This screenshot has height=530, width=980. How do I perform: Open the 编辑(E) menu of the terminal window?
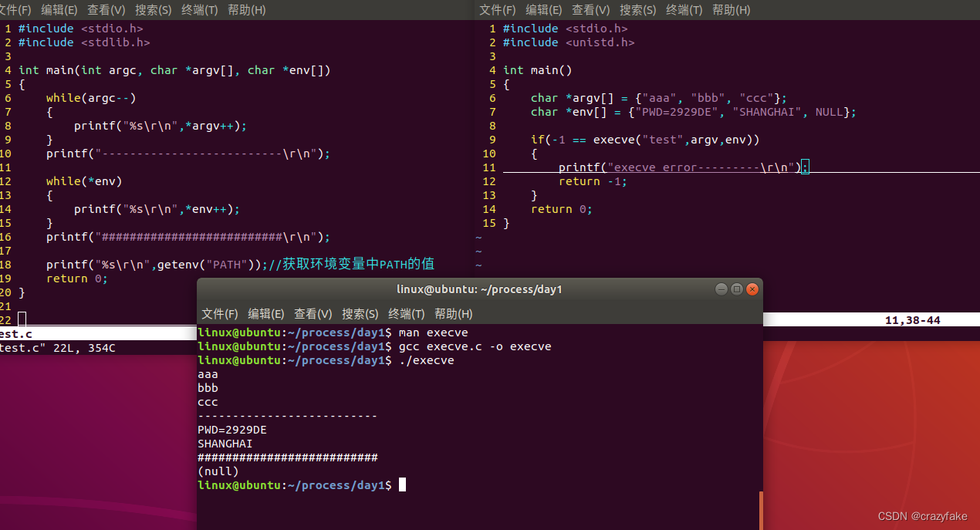[x=265, y=314]
